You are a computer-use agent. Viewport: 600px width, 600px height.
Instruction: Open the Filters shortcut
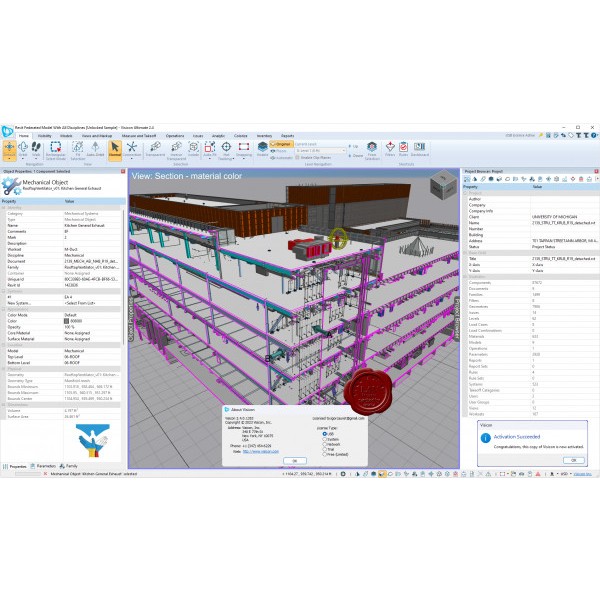[390, 149]
